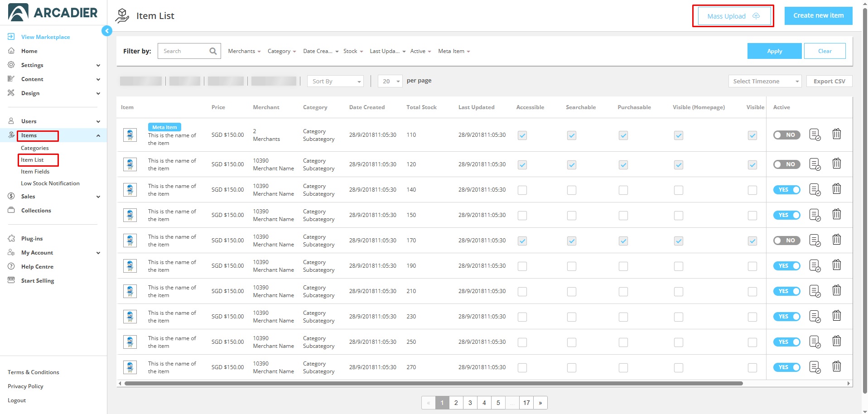This screenshot has height=414, width=868.
Task: Open the edit icon for the stock 270 item
Action: (815, 367)
